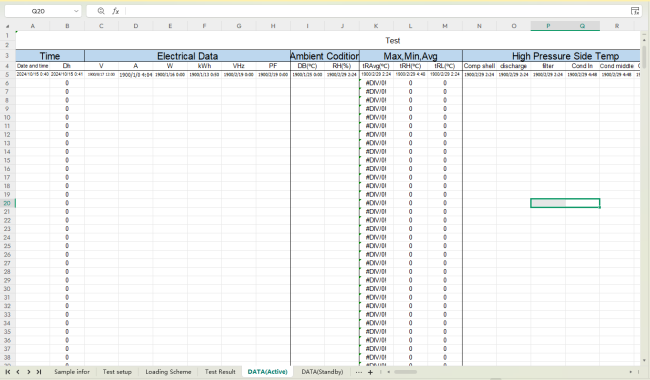The image size is (650, 380).
Task: Click the horizontal scrollbar left arrow
Action: pyautogui.click(x=388, y=372)
